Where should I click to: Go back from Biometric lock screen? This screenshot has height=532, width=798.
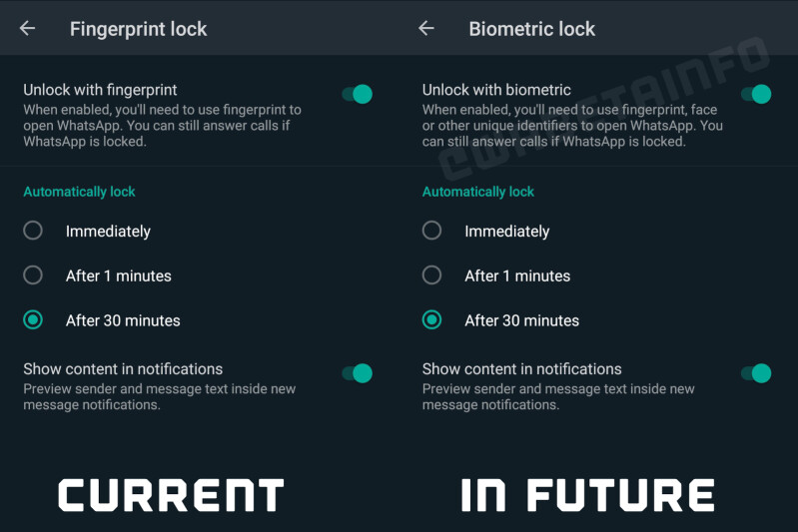[426, 29]
